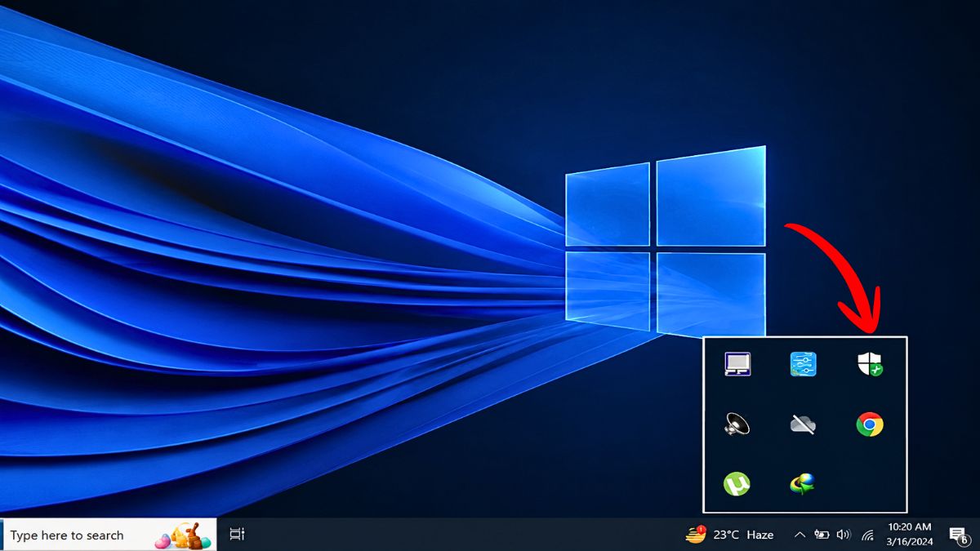Open the Wi-Fi network icon in taskbar
Viewport: 980px width, 551px height.
point(867,535)
